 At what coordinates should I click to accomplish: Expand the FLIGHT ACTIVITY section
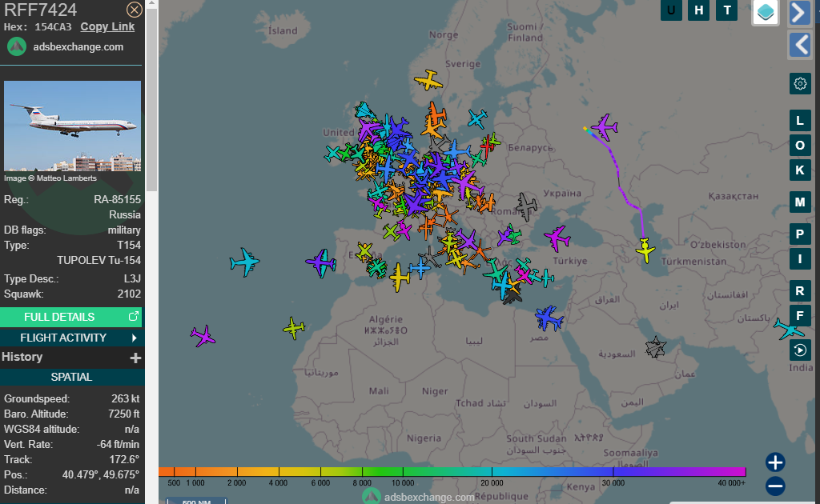(71, 338)
